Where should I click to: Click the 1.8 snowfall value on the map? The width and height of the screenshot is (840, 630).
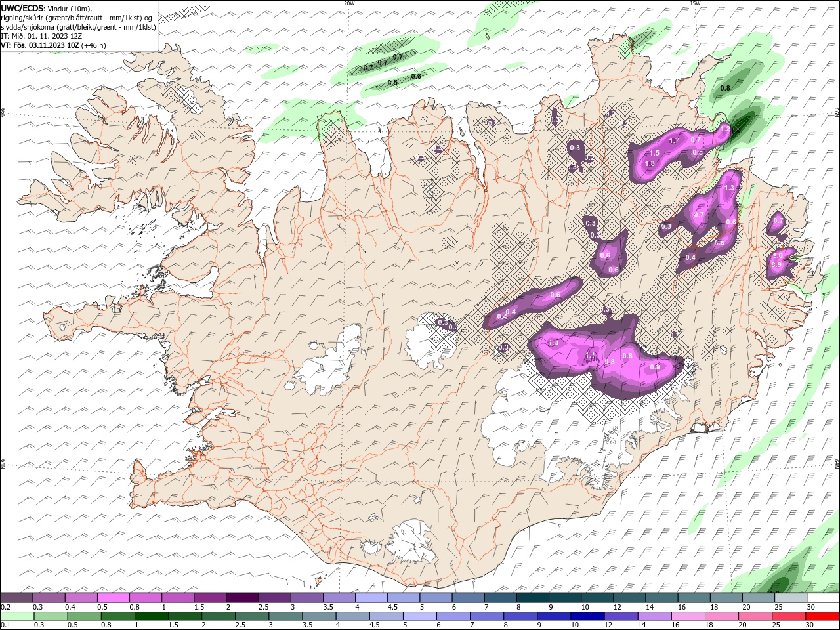click(650, 163)
